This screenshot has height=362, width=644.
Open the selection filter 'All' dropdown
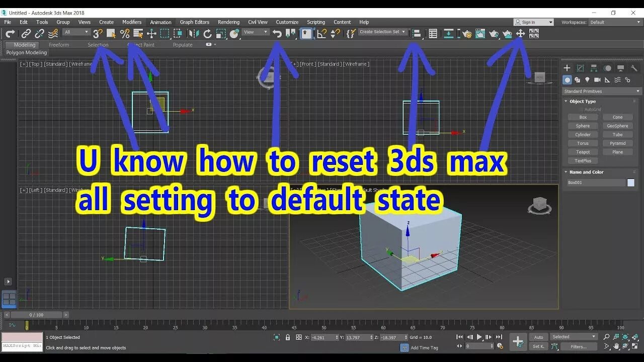pyautogui.click(x=76, y=32)
